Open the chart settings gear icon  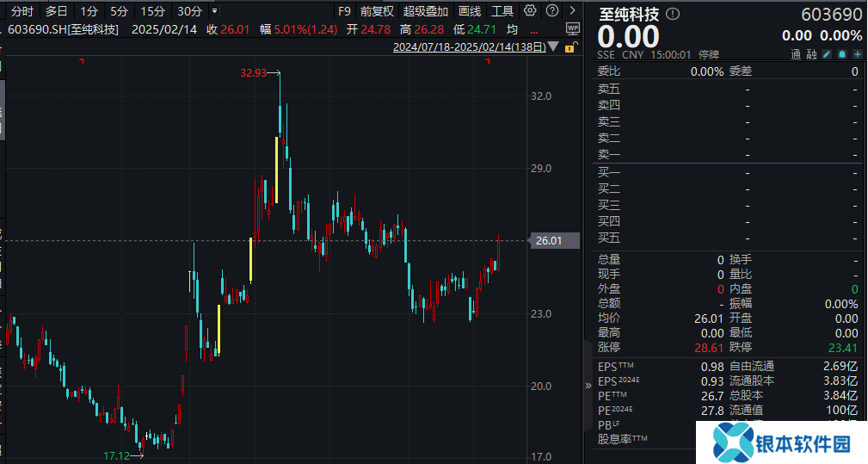[x=530, y=11]
